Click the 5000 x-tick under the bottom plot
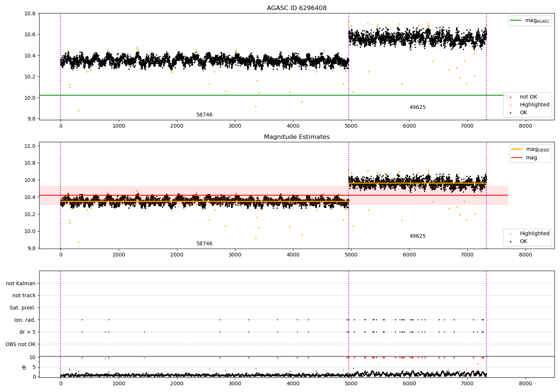The width and height of the screenshot is (560, 392). pyautogui.click(x=351, y=383)
